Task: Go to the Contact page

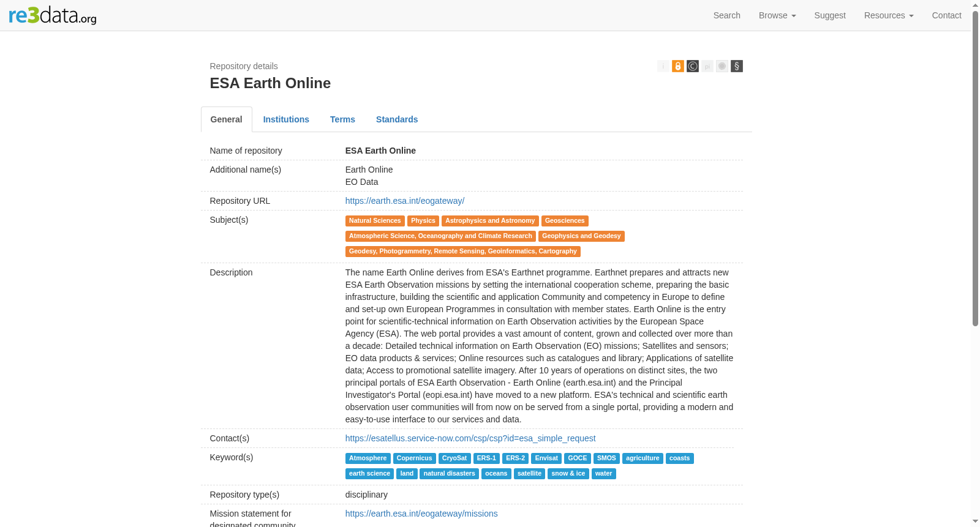Action: coord(946,15)
